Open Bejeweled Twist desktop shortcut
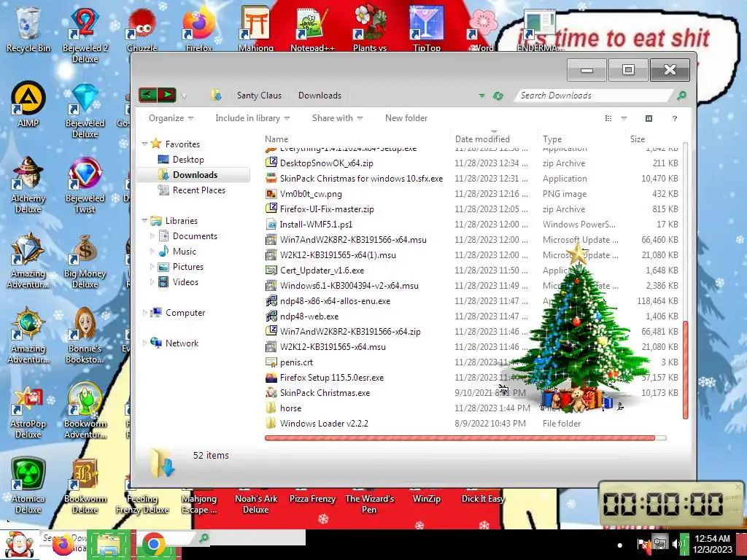Image resolution: width=747 pixels, height=560 pixels. tap(85, 184)
